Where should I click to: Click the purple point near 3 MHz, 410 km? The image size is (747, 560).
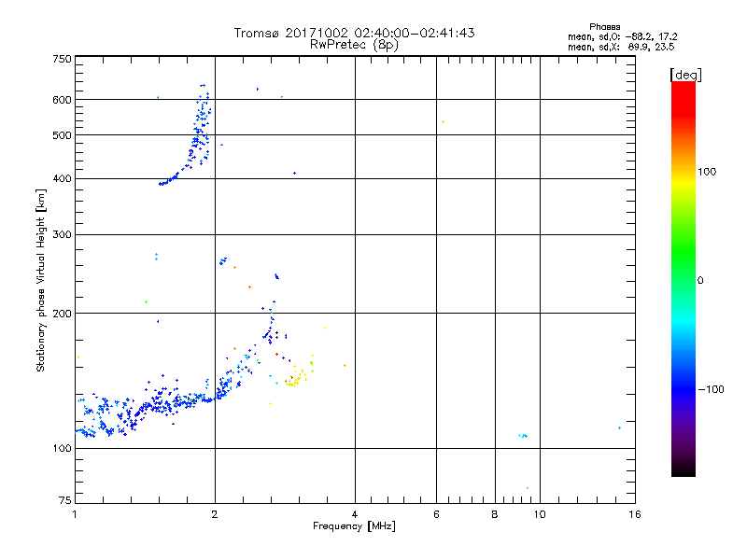tap(294, 174)
